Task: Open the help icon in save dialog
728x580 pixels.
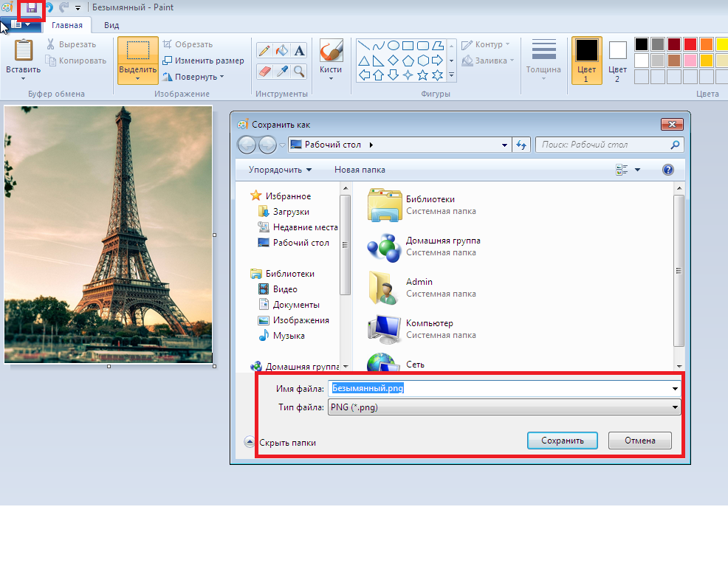Action: click(667, 170)
